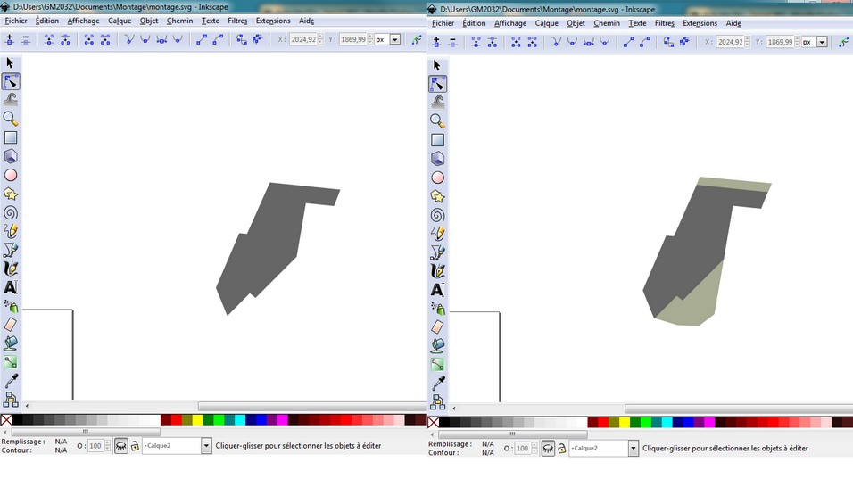Toggle layer lock icon in left window
Screen dimensions: 853x504
135,446
